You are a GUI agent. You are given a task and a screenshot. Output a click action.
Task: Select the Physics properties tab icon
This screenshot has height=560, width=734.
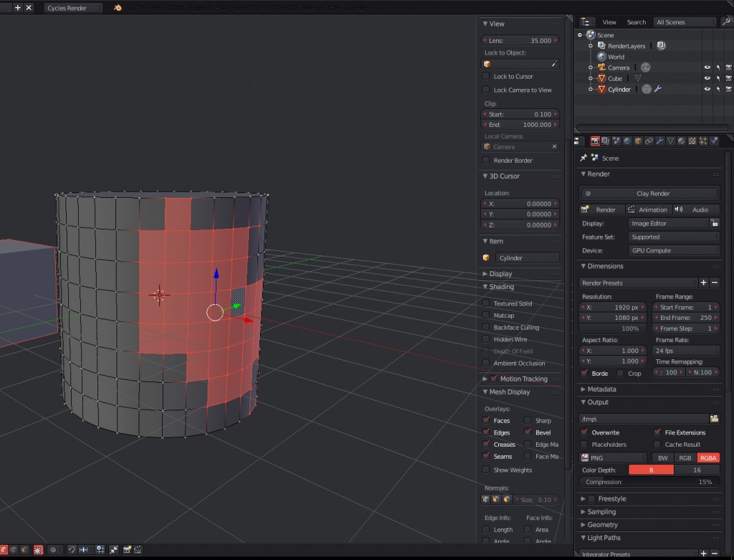pyautogui.click(x=713, y=141)
